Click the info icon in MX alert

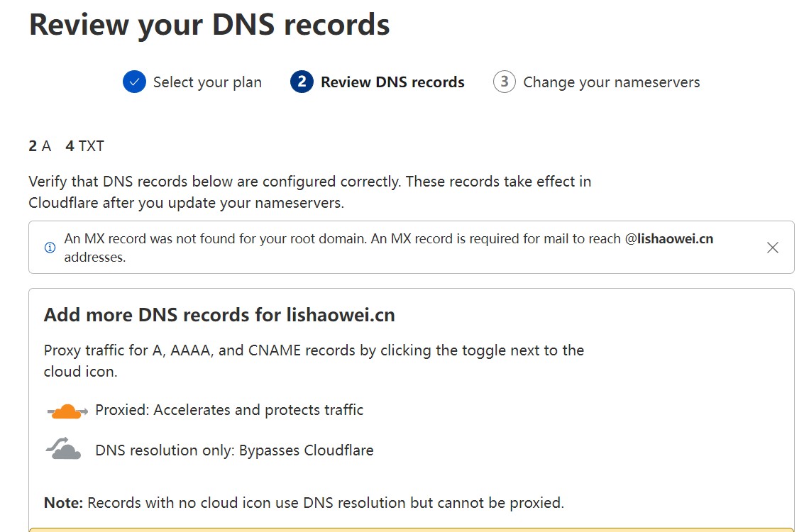[x=50, y=248]
